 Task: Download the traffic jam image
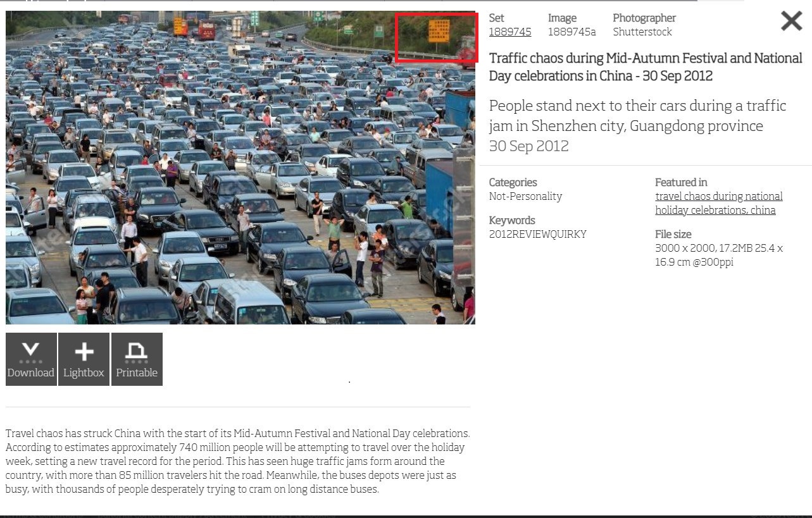pos(31,359)
